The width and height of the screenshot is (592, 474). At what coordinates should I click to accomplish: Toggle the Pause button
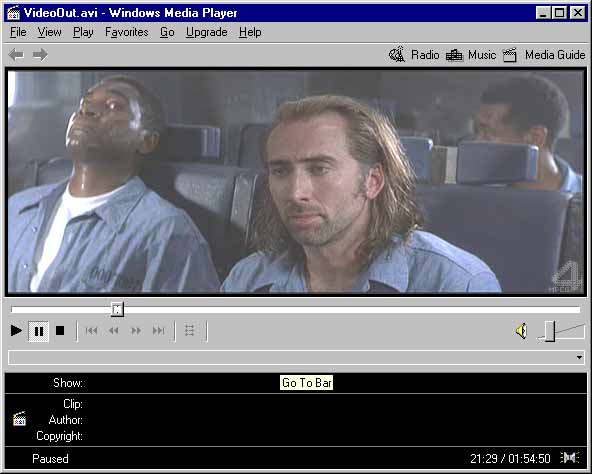(x=39, y=331)
